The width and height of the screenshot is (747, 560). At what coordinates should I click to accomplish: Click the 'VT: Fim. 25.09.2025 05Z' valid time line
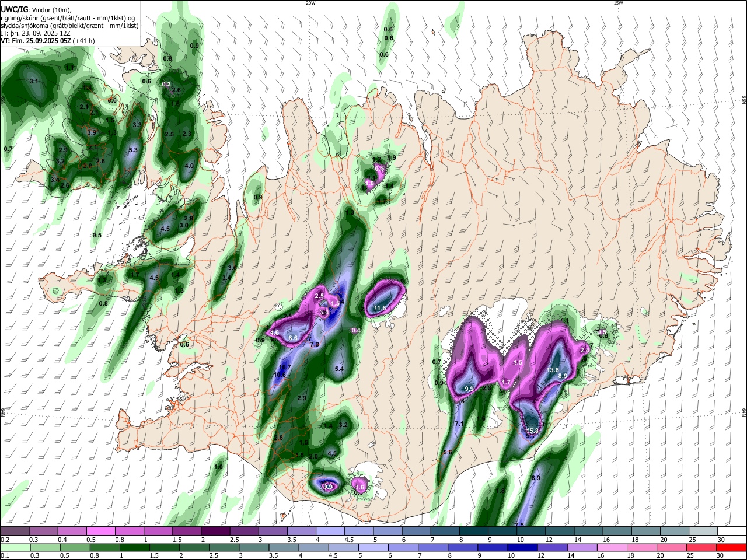click(48, 41)
